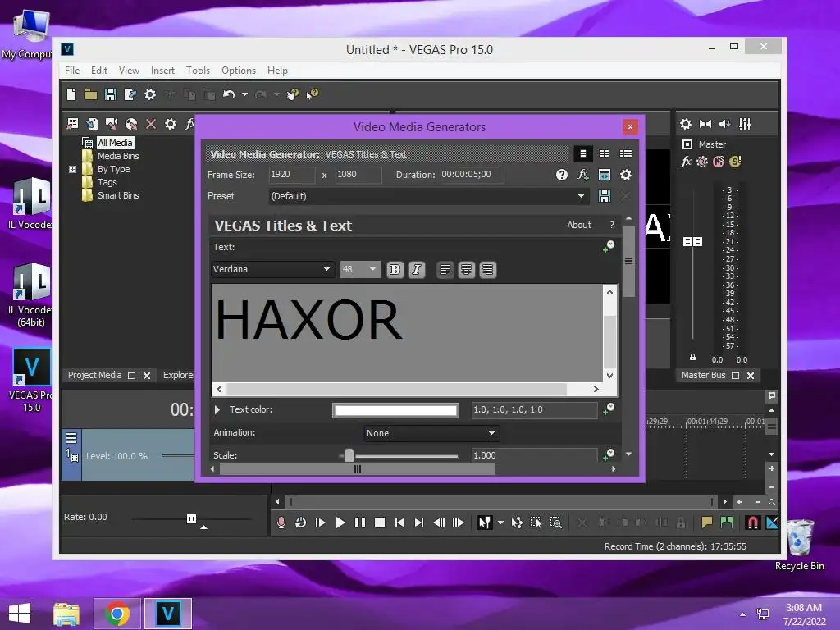The image size is (840, 630).
Task: Select center text alignment
Action: point(466,269)
